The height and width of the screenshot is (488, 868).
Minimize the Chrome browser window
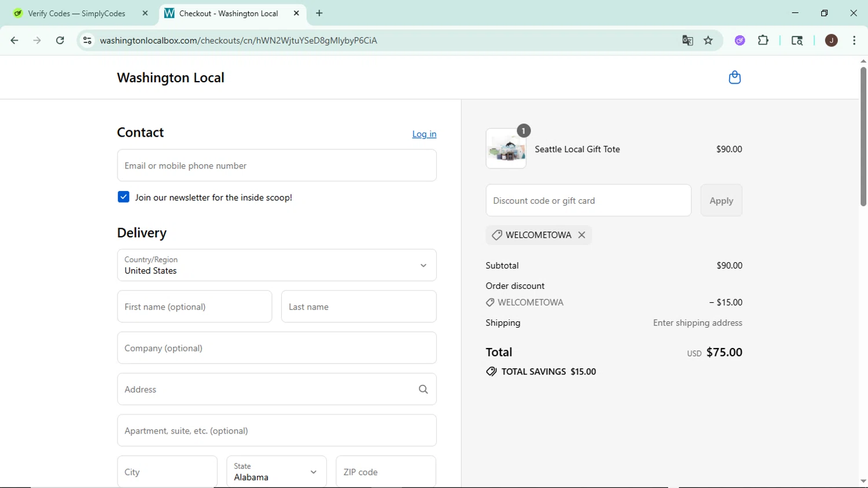pyautogui.click(x=795, y=13)
